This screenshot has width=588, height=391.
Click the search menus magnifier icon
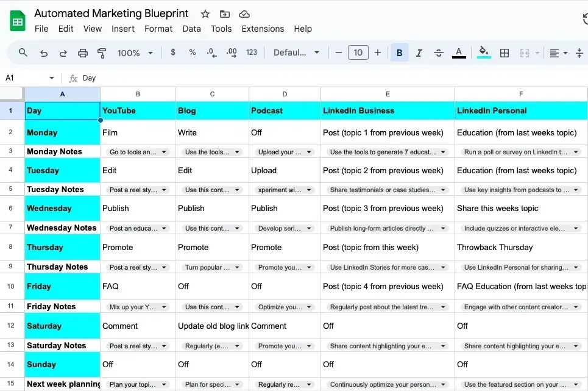(x=23, y=52)
